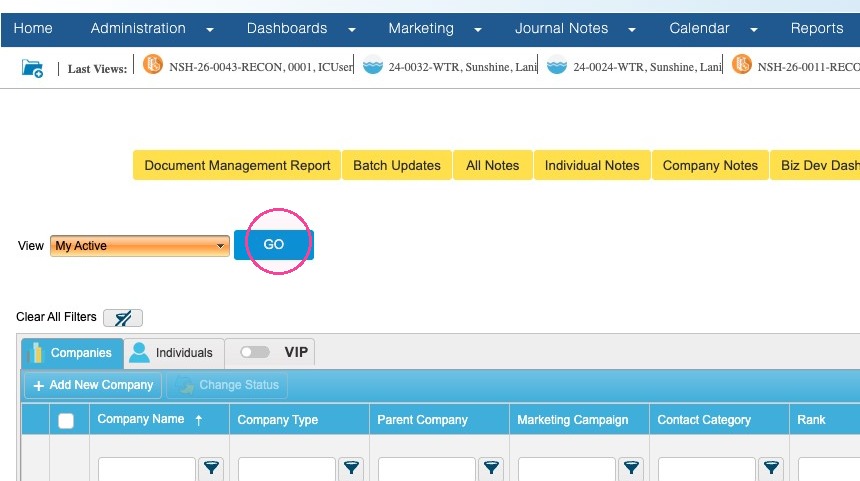The width and height of the screenshot is (860, 481).
Task: Go to the Home menu
Action: pyautogui.click(x=33, y=29)
